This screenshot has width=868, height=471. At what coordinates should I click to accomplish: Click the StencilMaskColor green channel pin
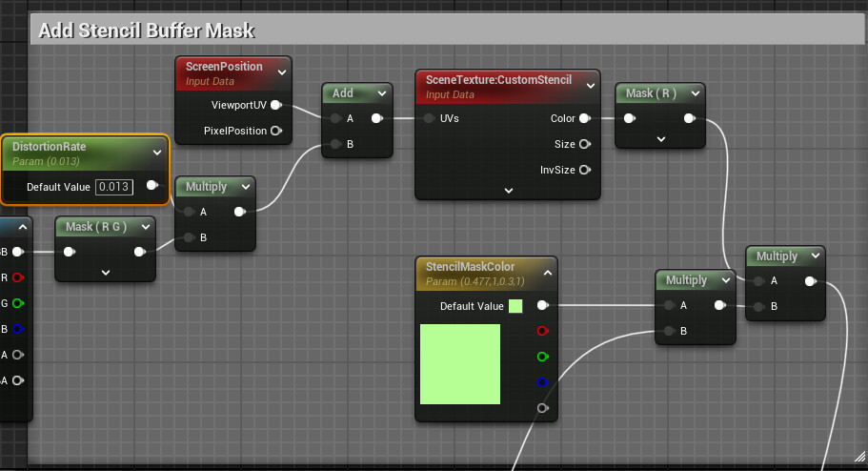pyautogui.click(x=542, y=357)
